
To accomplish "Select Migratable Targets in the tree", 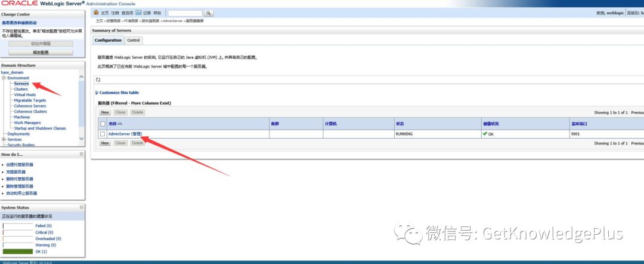I will (x=30, y=100).
